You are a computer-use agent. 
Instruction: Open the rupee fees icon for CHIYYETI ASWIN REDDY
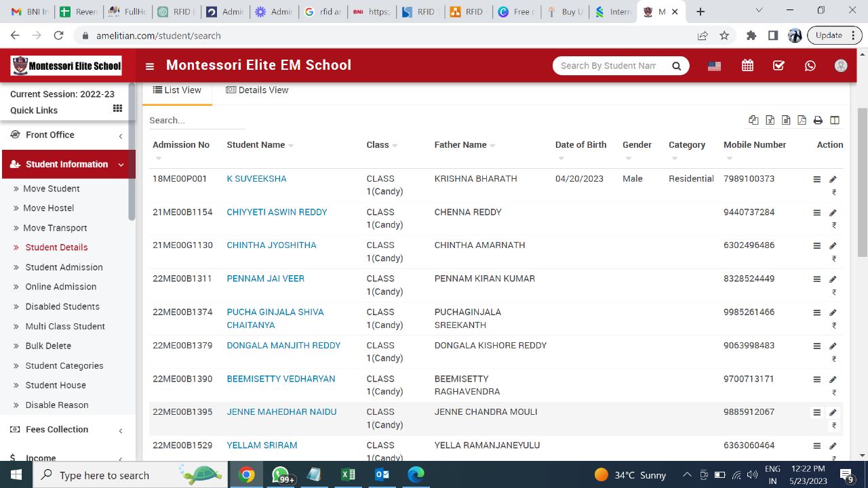(833, 226)
